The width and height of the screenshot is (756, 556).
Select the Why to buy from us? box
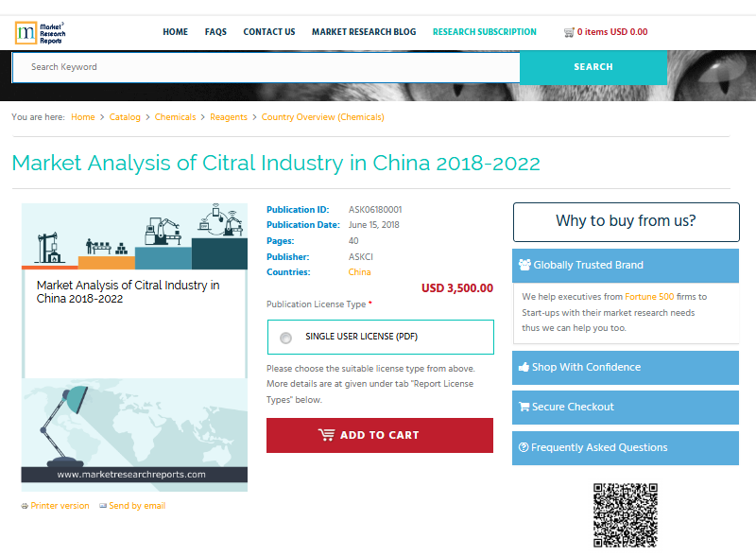coord(626,222)
